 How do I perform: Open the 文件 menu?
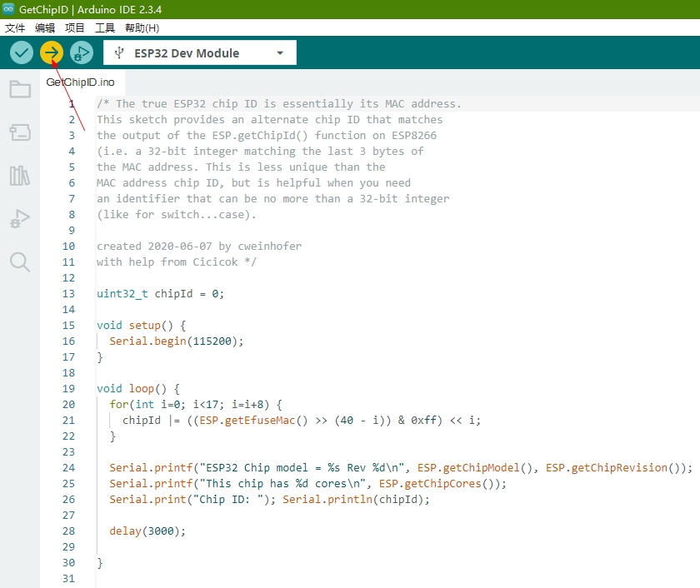15,28
